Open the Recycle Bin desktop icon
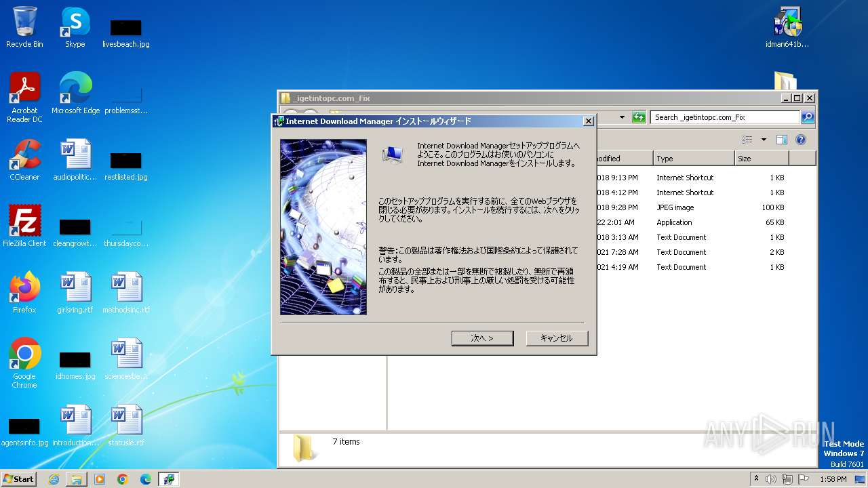Image resolution: width=868 pixels, height=488 pixels. (x=24, y=28)
